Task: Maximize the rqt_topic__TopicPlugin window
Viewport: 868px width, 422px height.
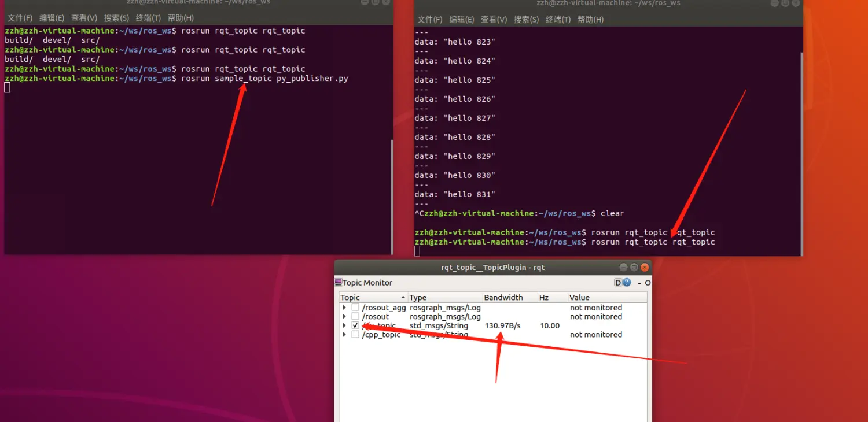Action: tap(634, 267)
